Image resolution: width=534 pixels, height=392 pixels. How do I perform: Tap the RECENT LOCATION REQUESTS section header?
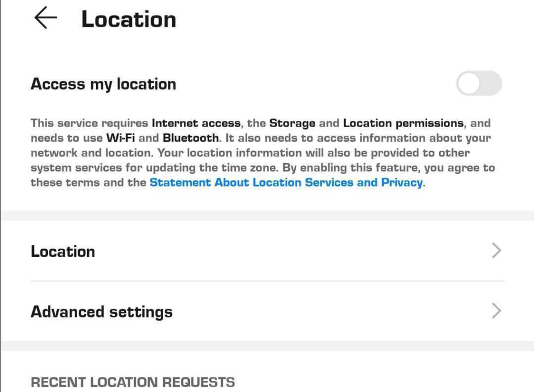[x=132, y=382]
